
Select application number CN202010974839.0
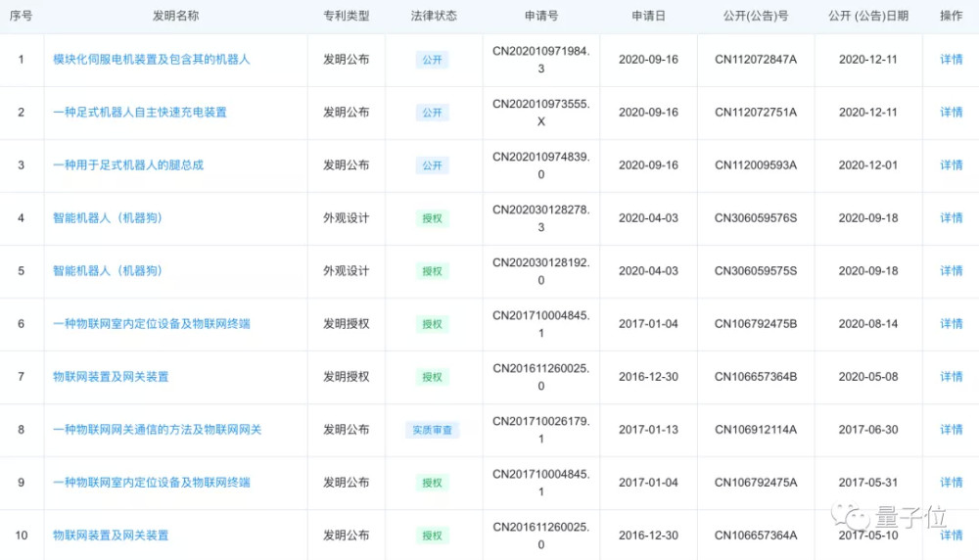tap(540, 165)
